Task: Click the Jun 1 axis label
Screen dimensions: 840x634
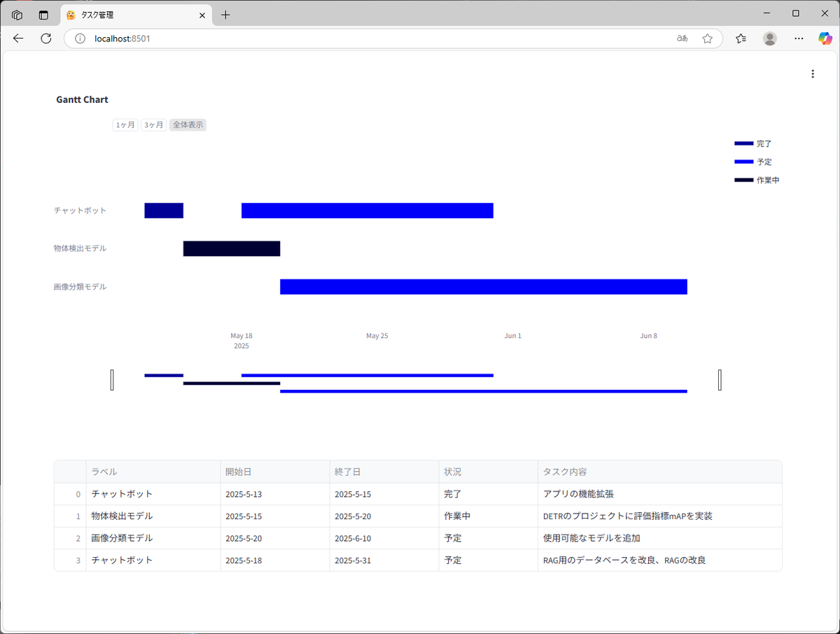Action: [513, 336]
